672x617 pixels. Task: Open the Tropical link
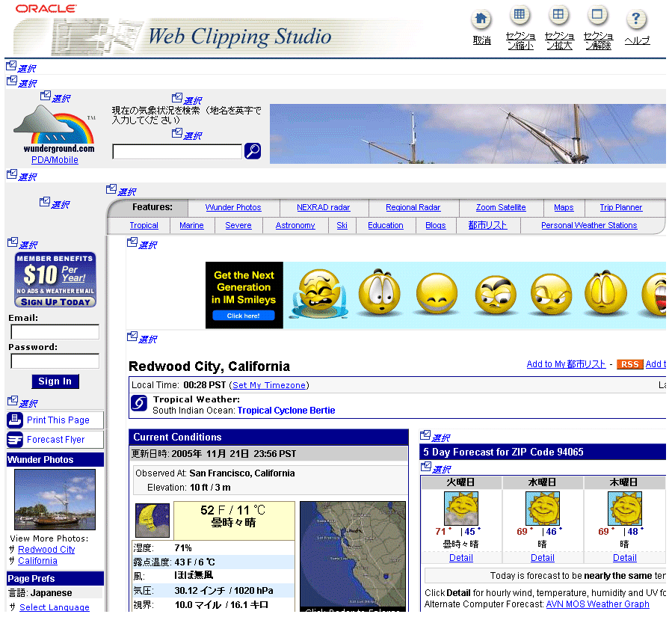point(144,226)
